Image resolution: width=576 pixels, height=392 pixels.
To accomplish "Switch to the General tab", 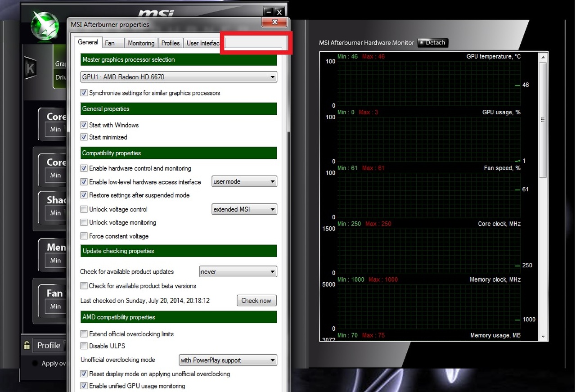I will point(88,42).
